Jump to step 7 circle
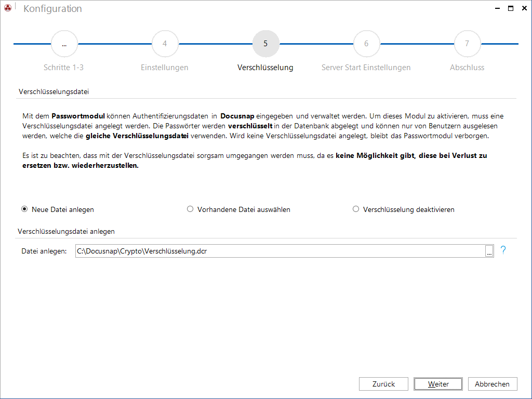This screenshot has height=399, width=532. 467,44
